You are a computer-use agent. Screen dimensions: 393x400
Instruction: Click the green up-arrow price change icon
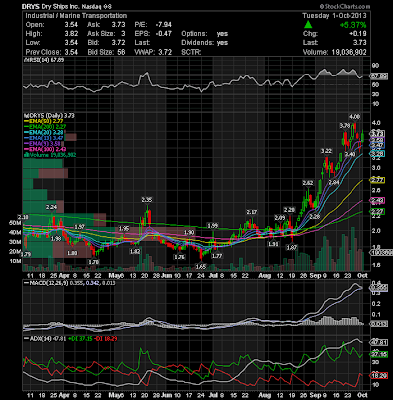308,25
